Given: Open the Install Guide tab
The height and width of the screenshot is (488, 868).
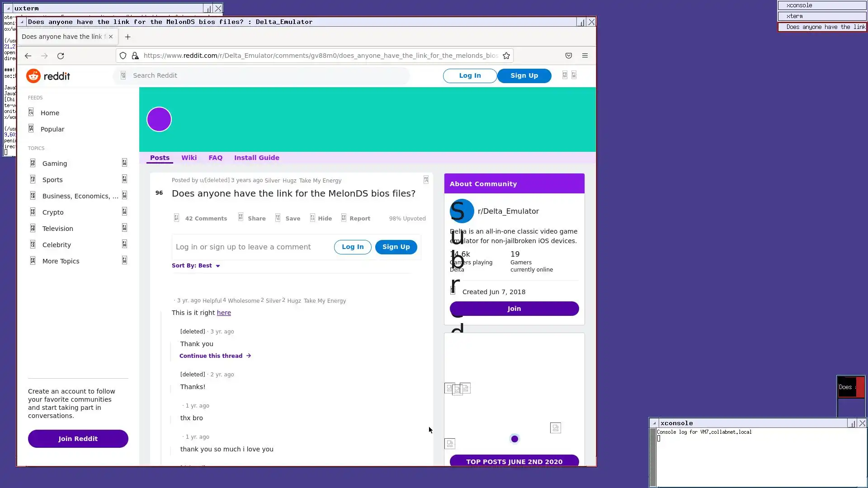Looking at the screenshot, I should tap(256, 158).
